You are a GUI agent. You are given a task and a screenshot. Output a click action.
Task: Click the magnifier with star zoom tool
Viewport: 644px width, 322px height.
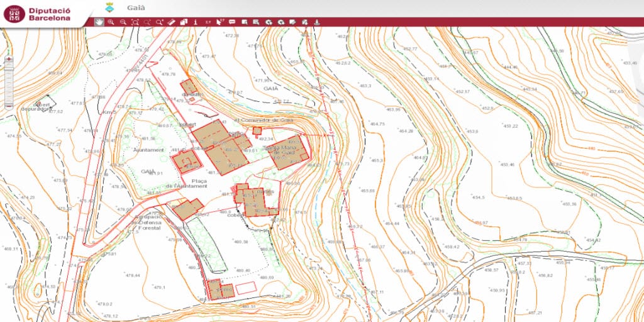pos(159,22)
